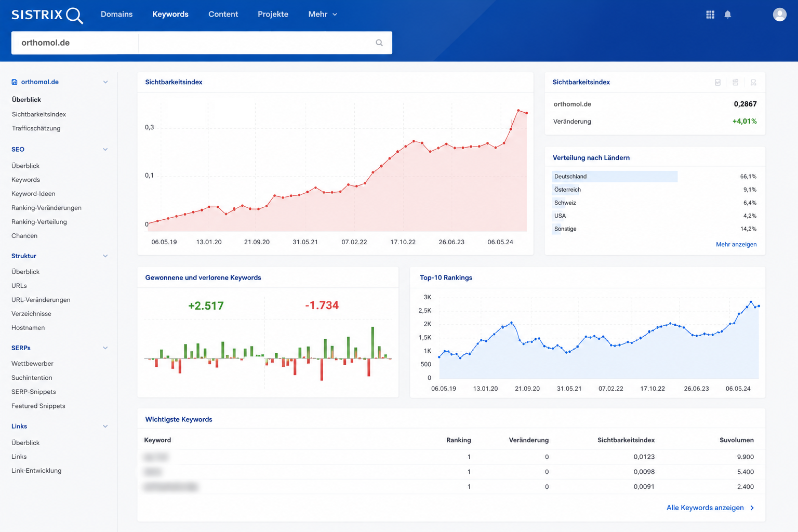Click the Sonstige country row
The height and width of the screenshot is (532, 798).
pos(655,229)
